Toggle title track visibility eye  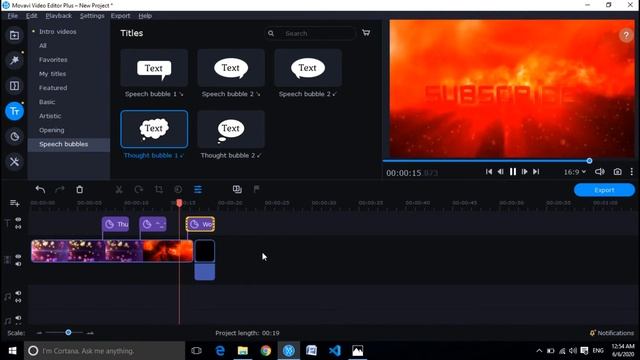(18, 220)
